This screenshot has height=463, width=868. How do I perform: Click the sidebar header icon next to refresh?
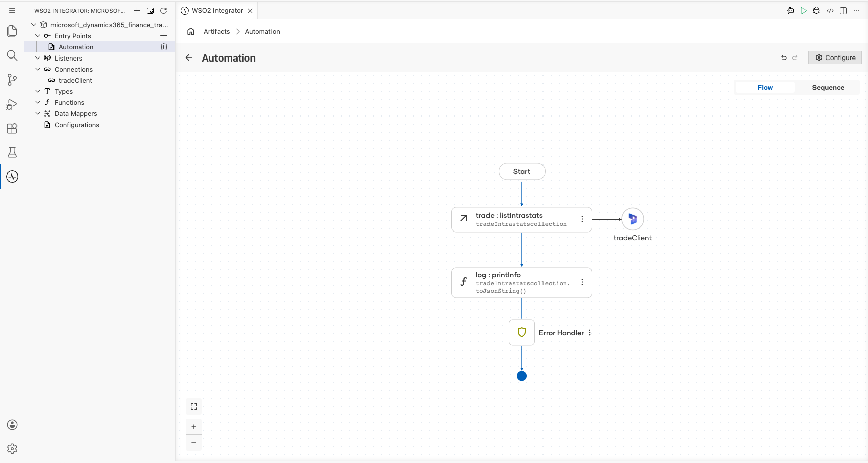(x=150, y=11)
